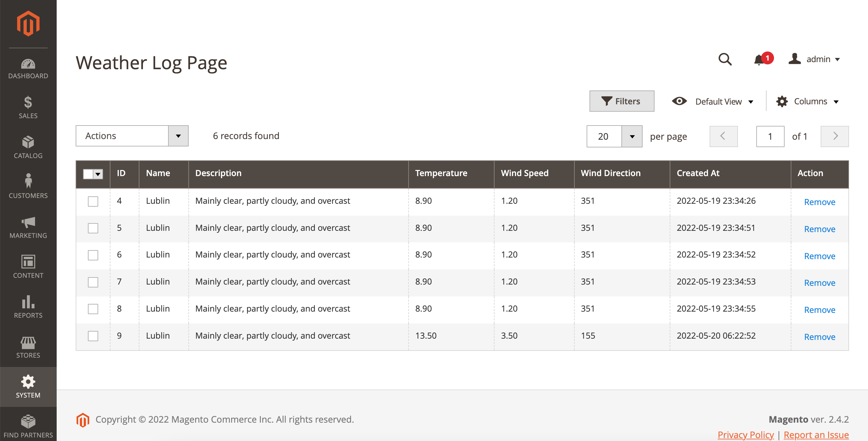Check the checkbox for record ID 4

click(x=93, y=202)
